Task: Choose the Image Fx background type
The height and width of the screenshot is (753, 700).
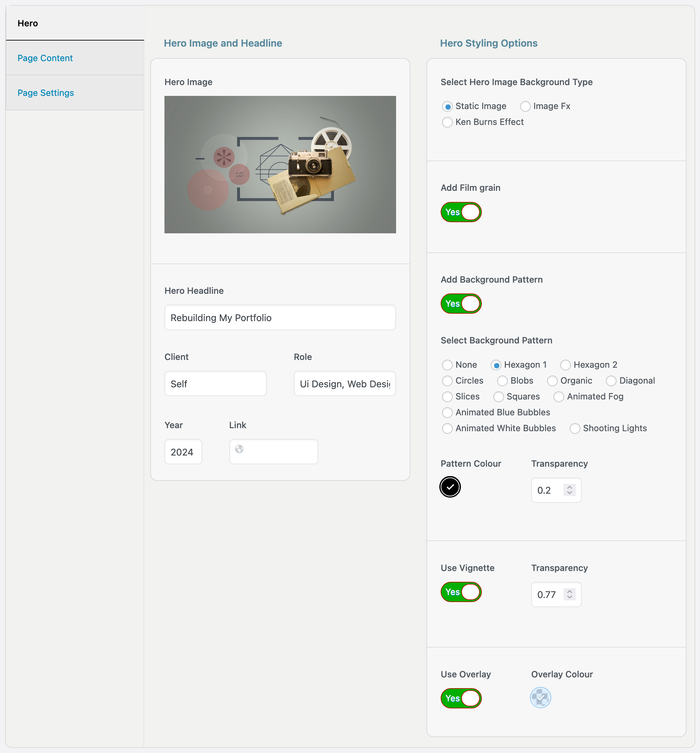Action: [x=525, y=106]
